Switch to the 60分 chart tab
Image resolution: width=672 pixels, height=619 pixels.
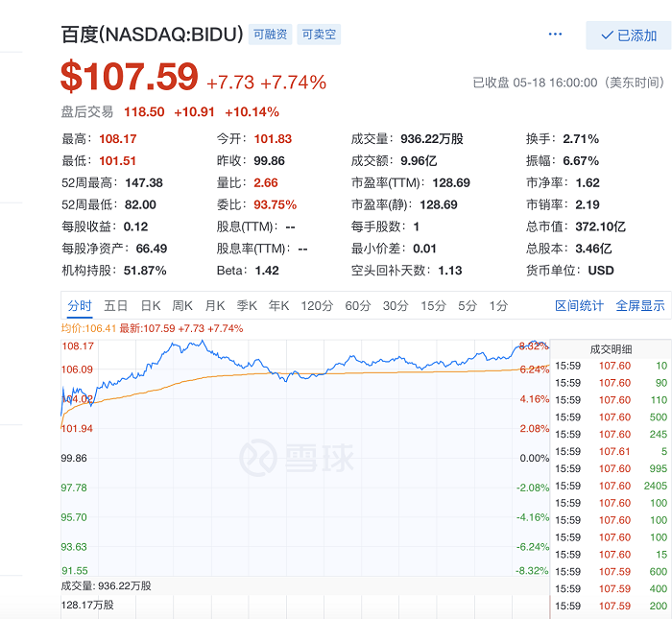(x=358, y=306)
